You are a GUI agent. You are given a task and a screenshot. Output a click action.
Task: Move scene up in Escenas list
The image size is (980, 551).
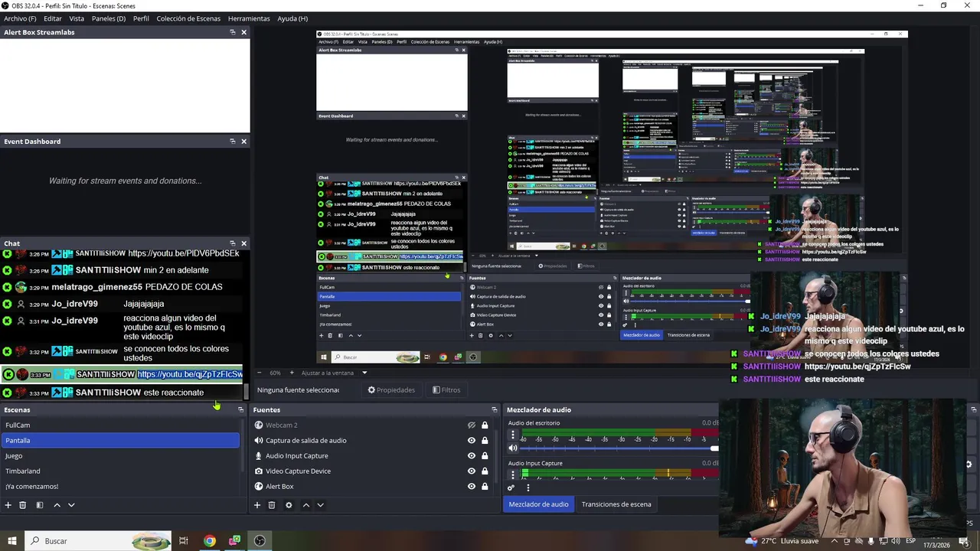pos(57,505)
